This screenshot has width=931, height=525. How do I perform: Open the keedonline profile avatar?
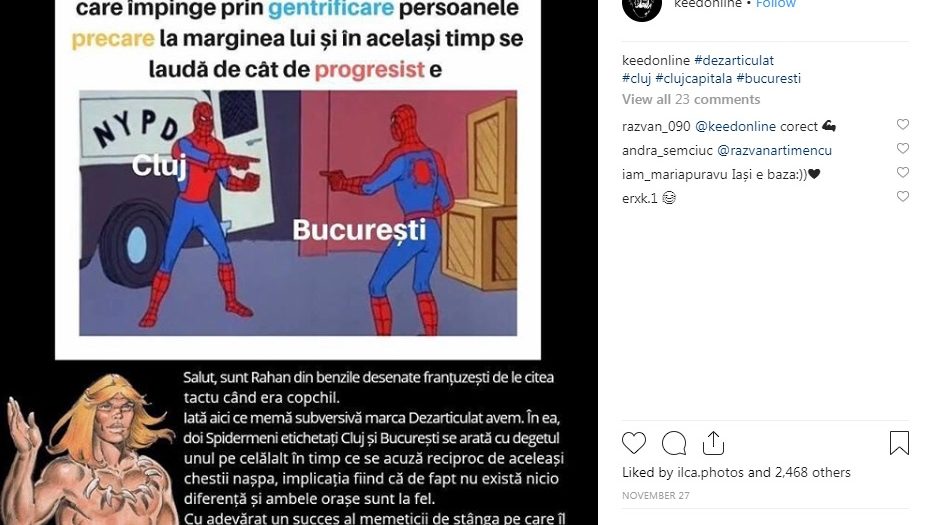pos(642,6)
